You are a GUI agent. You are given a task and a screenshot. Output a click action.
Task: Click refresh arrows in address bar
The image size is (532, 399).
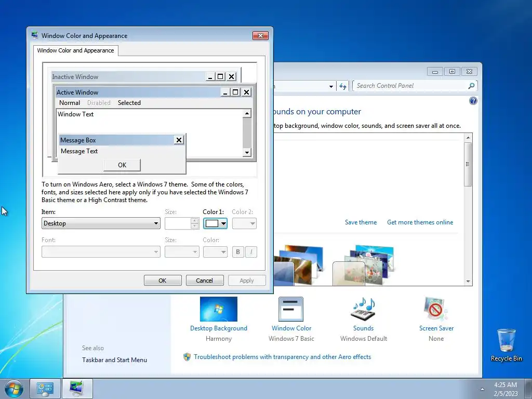click(x=343, y=86)
